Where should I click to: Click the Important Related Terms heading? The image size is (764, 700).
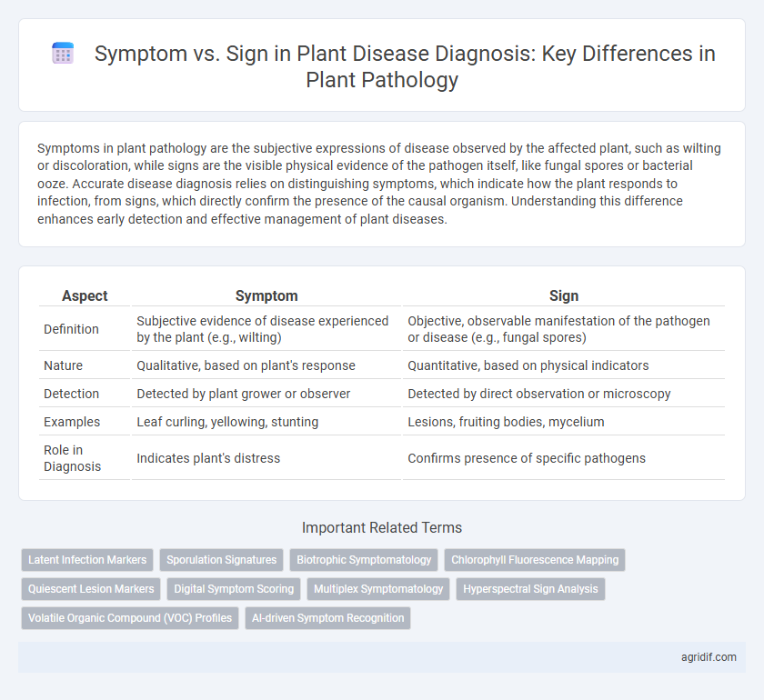pyautogui.click(x=382, y=527)
